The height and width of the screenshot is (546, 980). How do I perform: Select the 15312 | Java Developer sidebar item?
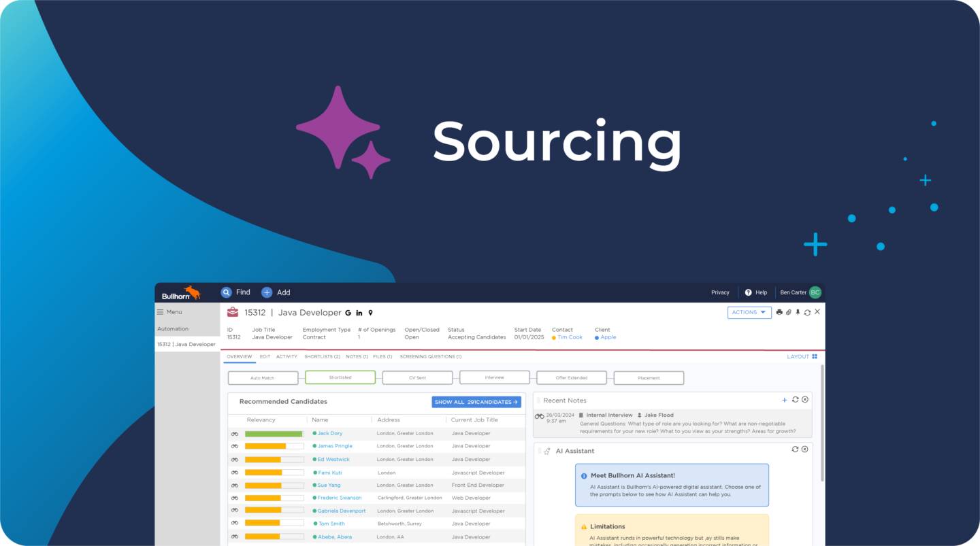coord(186,345)
